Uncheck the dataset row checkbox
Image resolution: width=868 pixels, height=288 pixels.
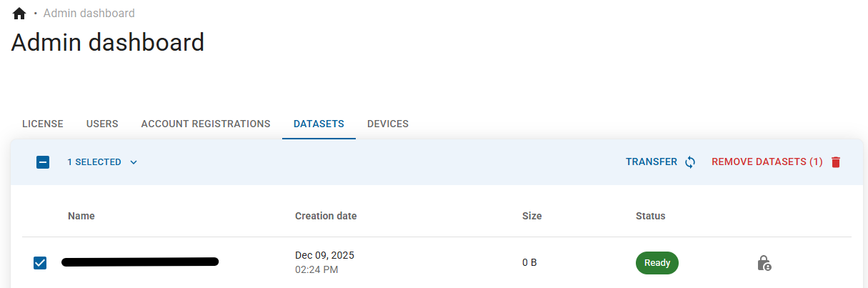tap(40, 263)
